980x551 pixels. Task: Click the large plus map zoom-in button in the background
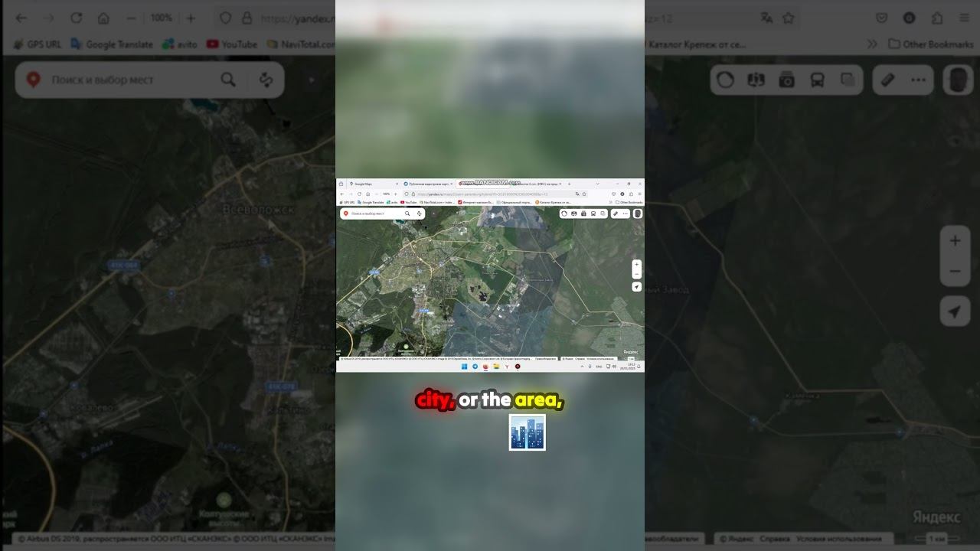pyautogui.click(x=955, y=241)
